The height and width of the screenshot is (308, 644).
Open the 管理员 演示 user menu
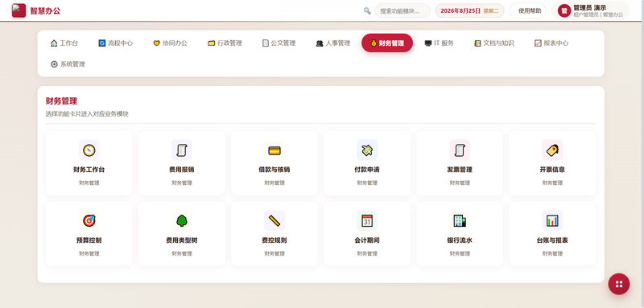pos(590,10)
